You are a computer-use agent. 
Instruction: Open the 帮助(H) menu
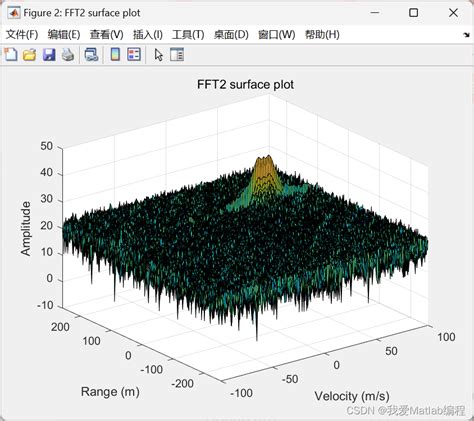coord(322,34)
